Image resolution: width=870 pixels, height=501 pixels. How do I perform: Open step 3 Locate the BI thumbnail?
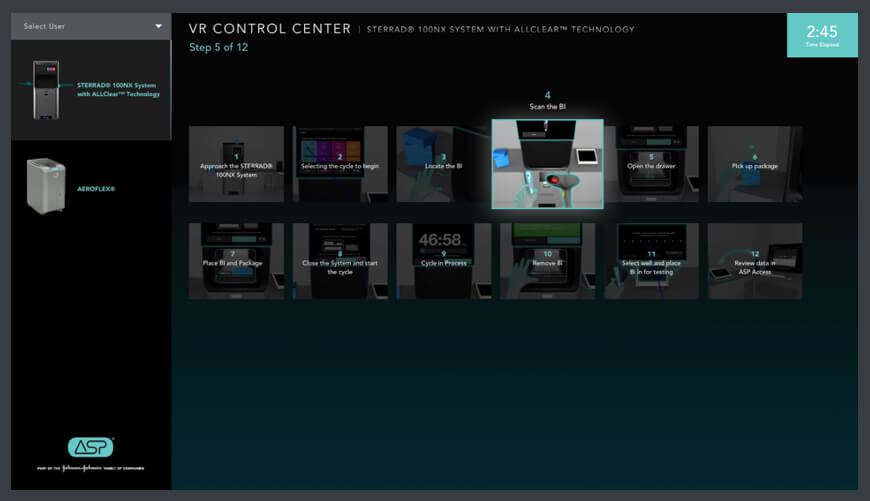coord(444,164)
